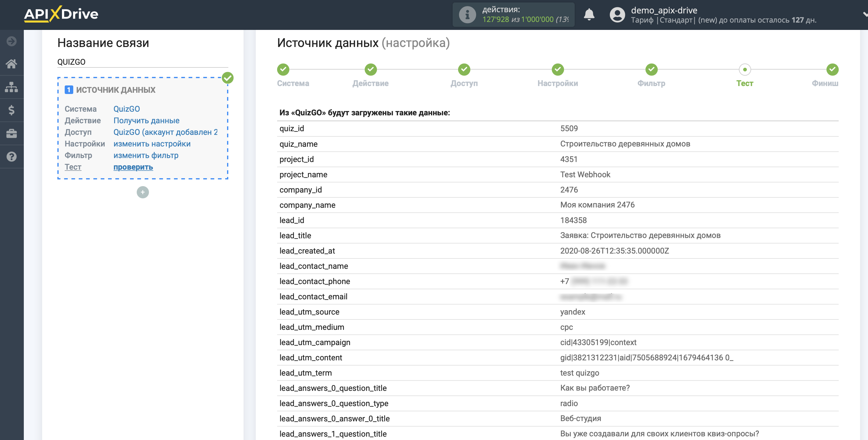The height and width of the screenshot is (440, 868).
Task: Open the help question mark icon
Action: coord(12,157)
